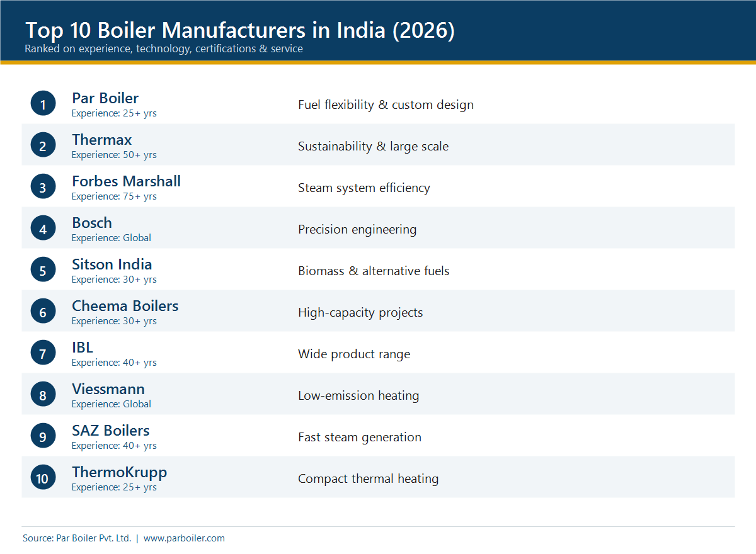Select the IBL company name
Image resolution: width=756 pixels, height=554 pixels.
83,348
